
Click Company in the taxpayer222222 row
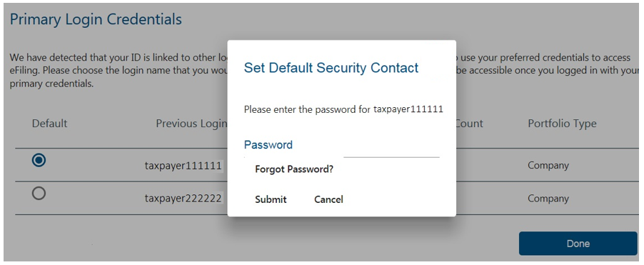548,199
